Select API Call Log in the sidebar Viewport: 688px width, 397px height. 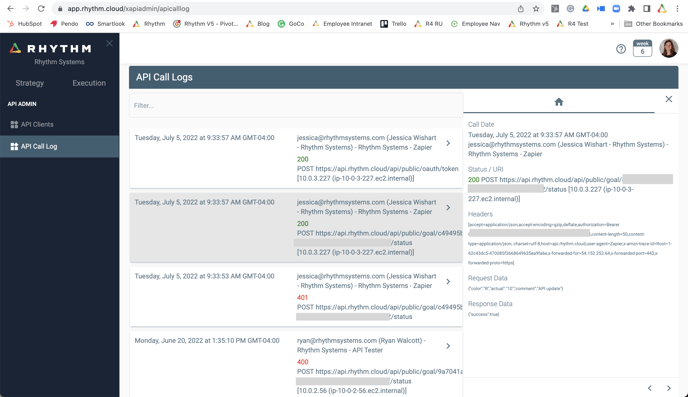coord(59,147)
